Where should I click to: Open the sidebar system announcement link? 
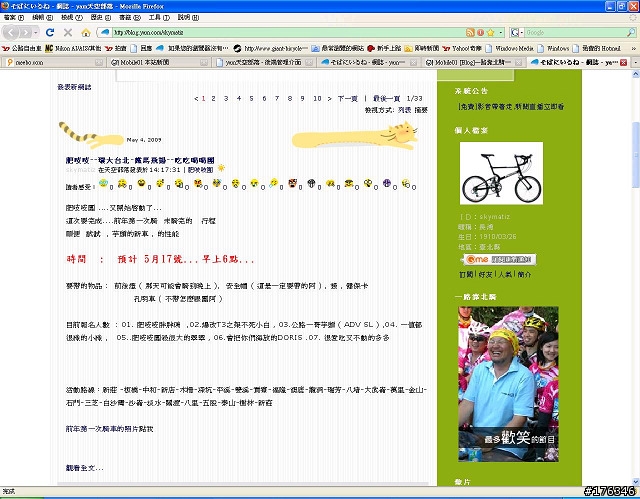511,106
